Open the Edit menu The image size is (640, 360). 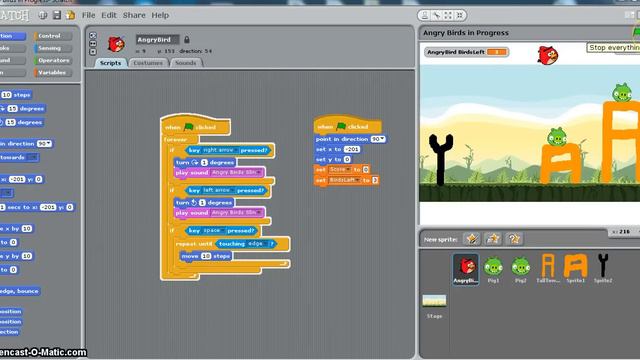[109, 15]
